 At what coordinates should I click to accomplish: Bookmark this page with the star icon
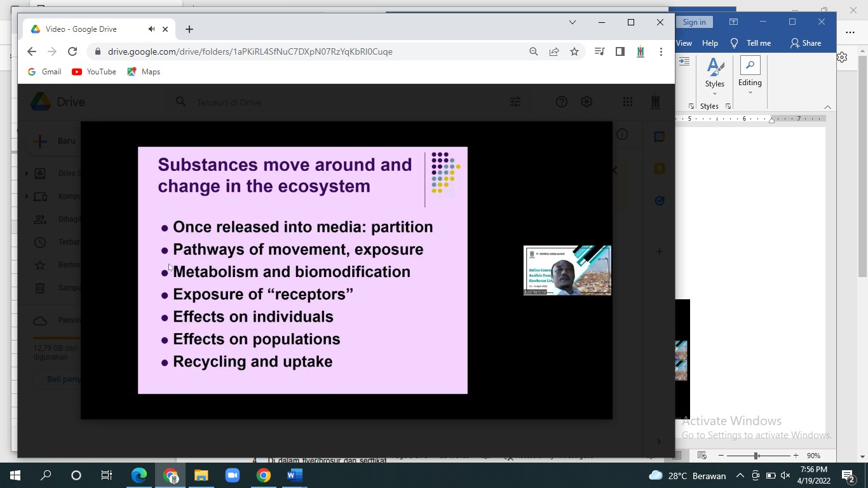(574, 51)
